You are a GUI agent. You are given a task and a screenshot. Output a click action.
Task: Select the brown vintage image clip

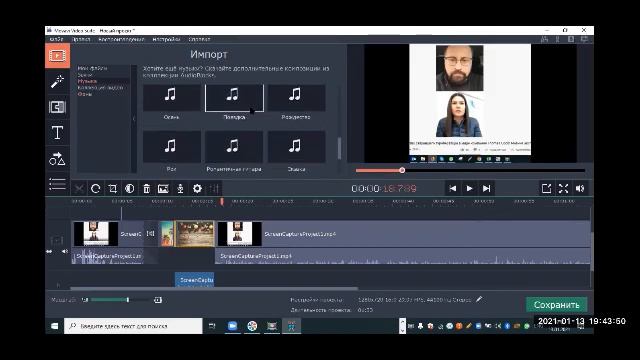pyautogui.click(x=194, y=234)
